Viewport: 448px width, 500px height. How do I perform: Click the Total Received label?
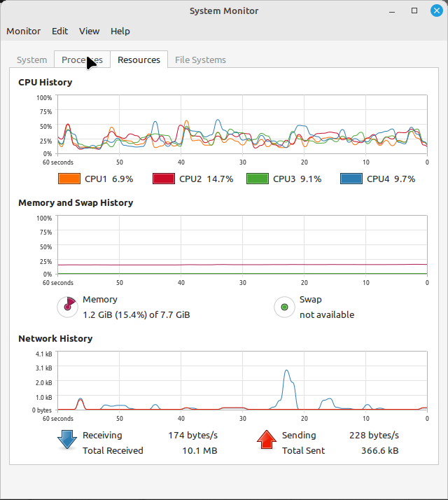coord(113,450)
